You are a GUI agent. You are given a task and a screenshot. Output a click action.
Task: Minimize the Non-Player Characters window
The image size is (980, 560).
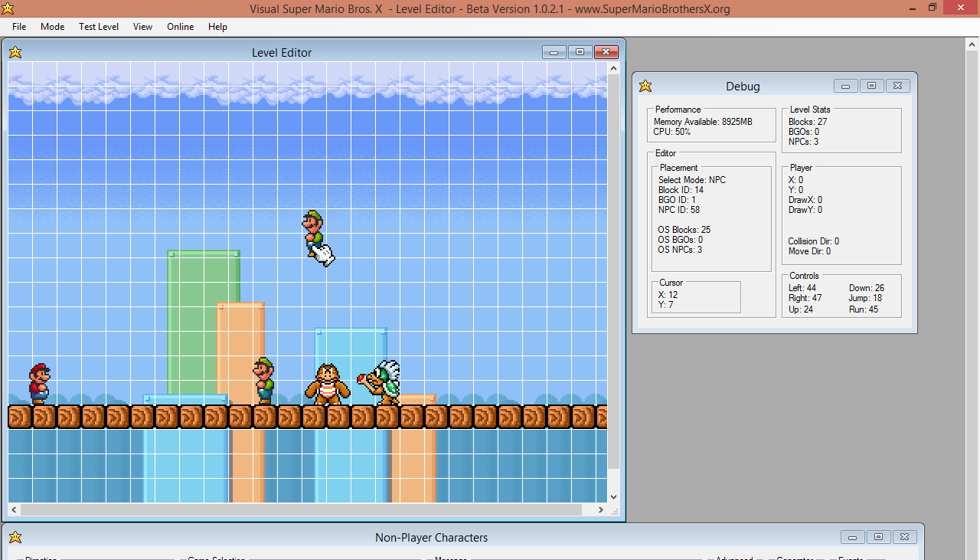click(x=852, y=537)
